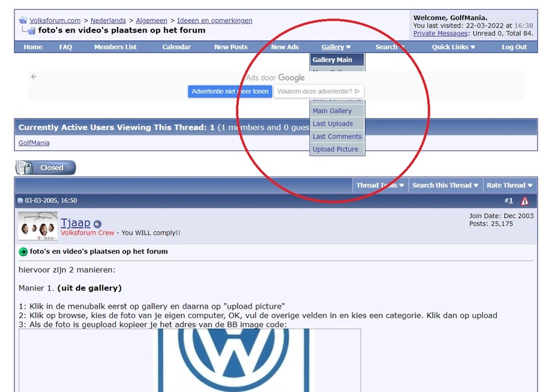Open Tjaap username link
The image size is (552, 392).
pyautogui.click(x=75, y=223)
